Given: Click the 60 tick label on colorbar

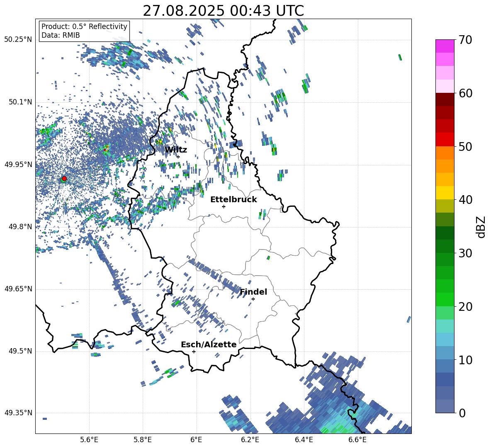Looking at the screenshot, I should 465,93.
